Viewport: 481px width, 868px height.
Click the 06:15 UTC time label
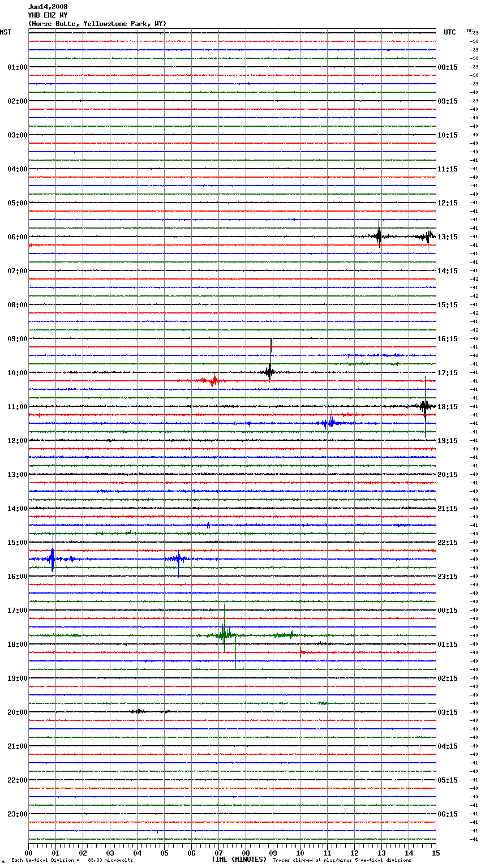[x=448, y=814]
